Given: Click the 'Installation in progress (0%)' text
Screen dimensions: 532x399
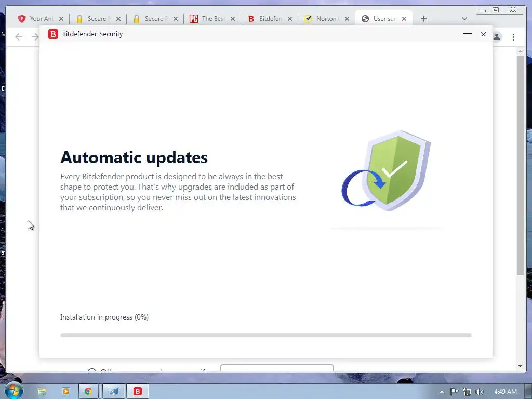Looking at the screenshot, I should [x=104, y=317].
